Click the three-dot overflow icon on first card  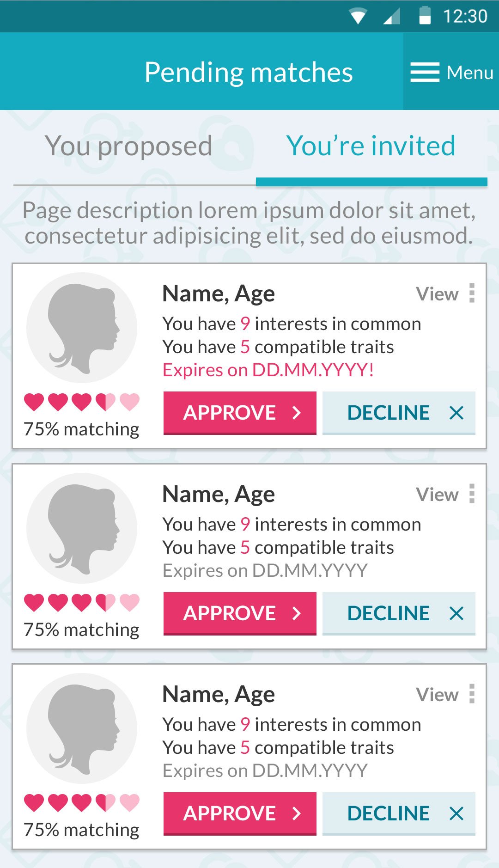coord(472,293)
